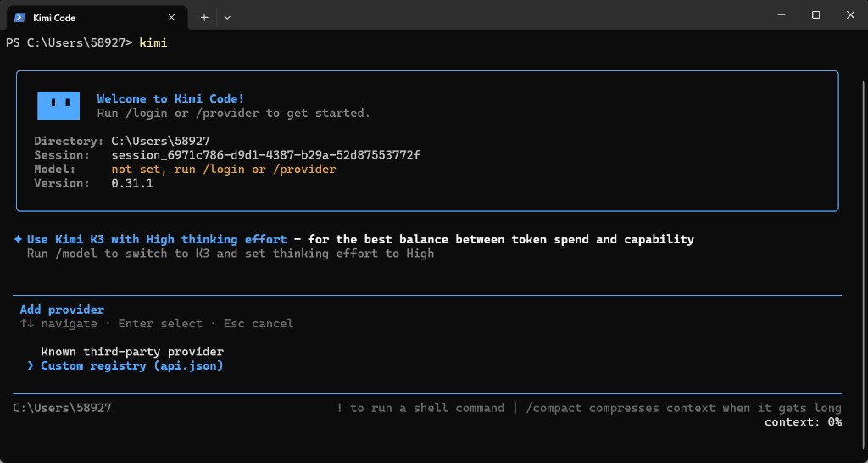Click the Kimi robot face logo
The height and width of the screenshot is (463, 868).
(x=58, y=105)
